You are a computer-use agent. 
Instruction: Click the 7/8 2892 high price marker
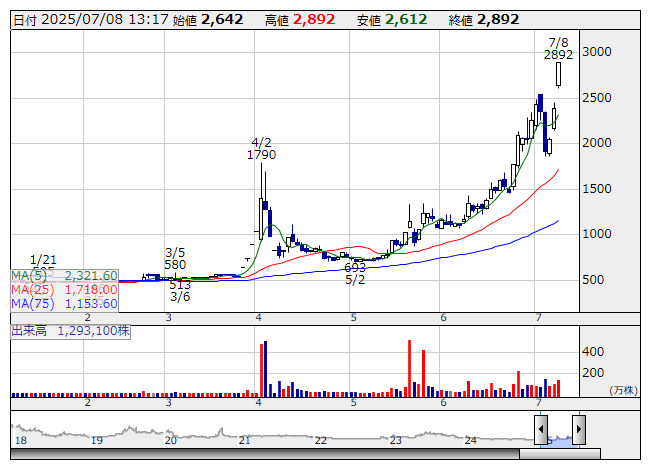[x=559, y=49]
